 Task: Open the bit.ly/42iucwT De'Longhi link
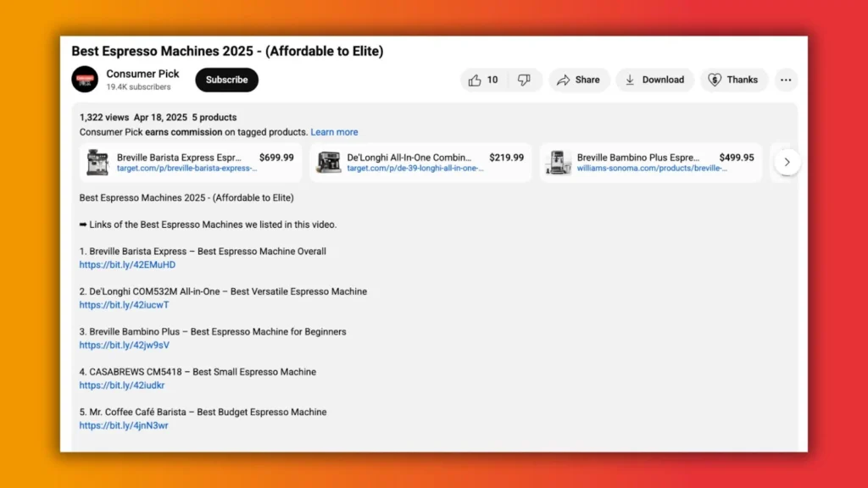(x=124, y=305)
